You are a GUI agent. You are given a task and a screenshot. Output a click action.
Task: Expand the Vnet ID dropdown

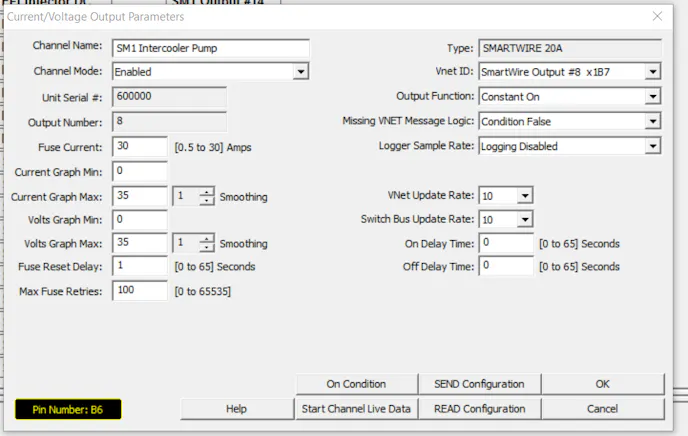click(652, 72)
